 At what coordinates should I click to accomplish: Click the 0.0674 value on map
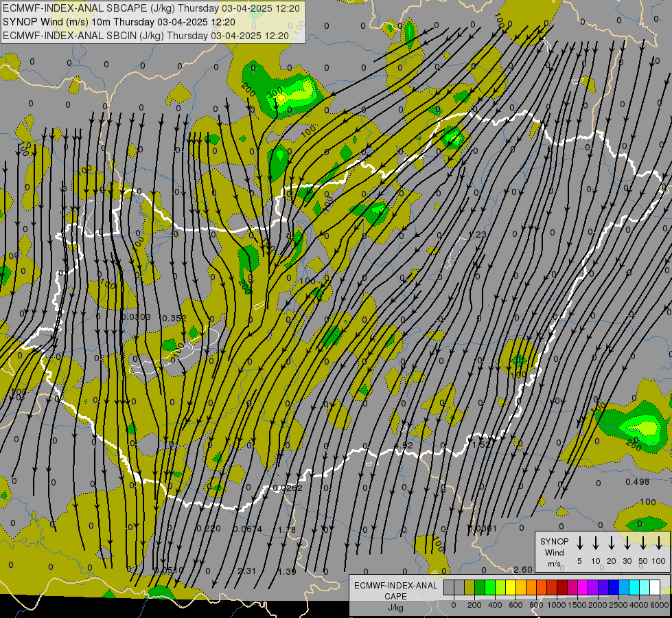pyautogui.click(x=247, y=529)
